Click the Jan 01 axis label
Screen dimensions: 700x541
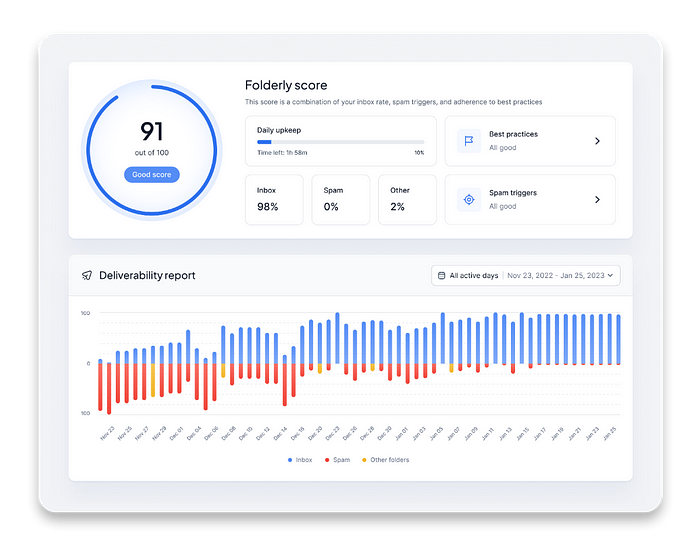tap(402, 433)
